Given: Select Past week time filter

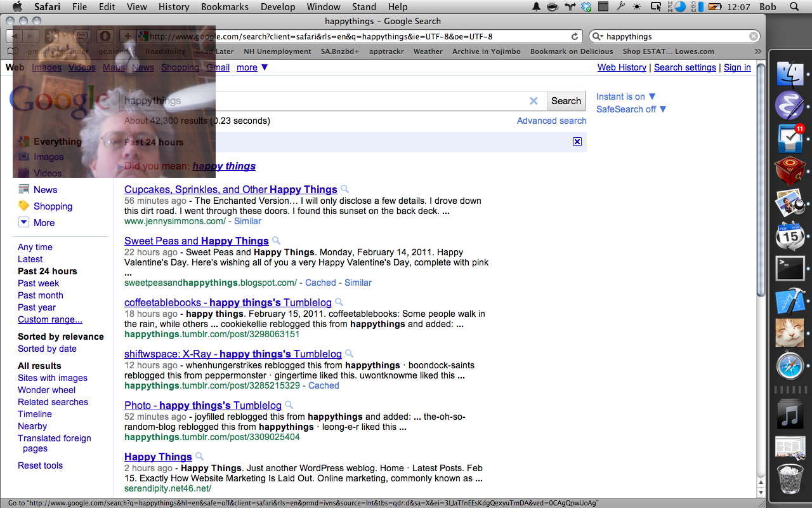Looking at the screenshot, I should coord(38,283).
